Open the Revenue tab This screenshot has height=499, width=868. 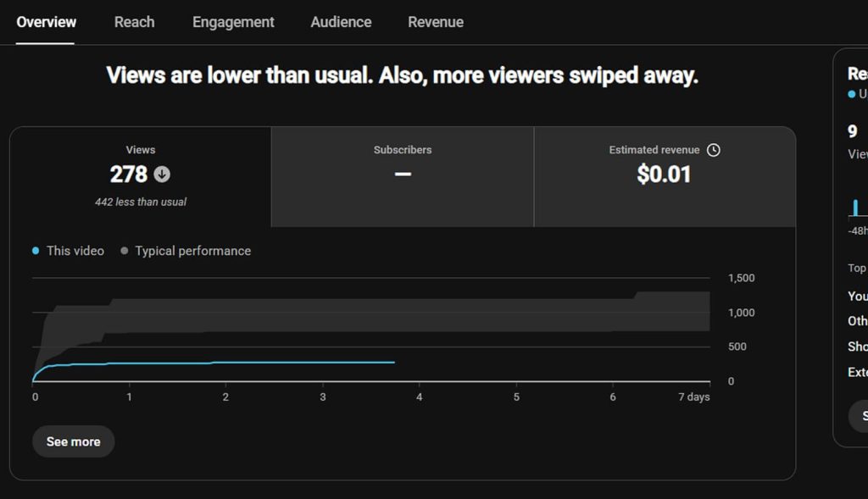pyautogui.click(x=436, y=22)
